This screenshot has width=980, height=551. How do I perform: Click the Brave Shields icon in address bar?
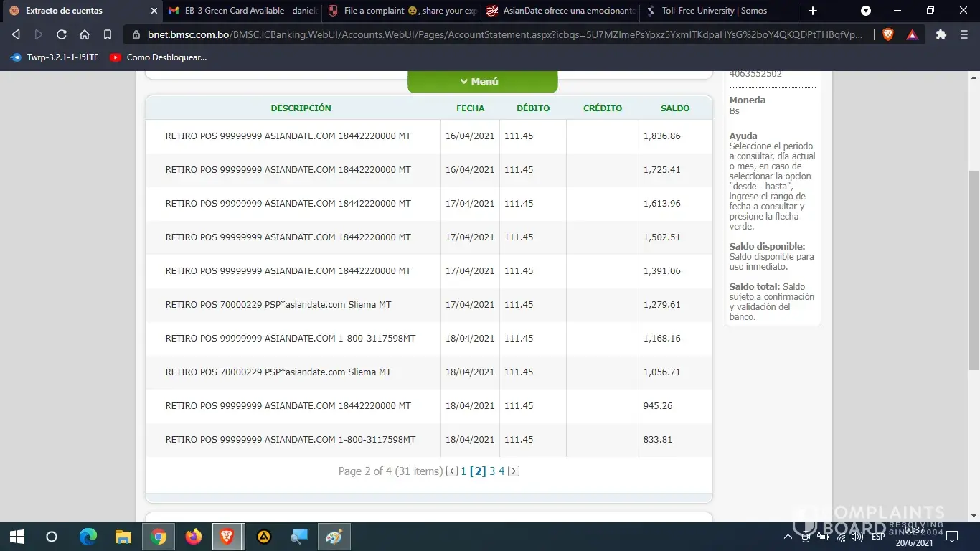[888, 34]
